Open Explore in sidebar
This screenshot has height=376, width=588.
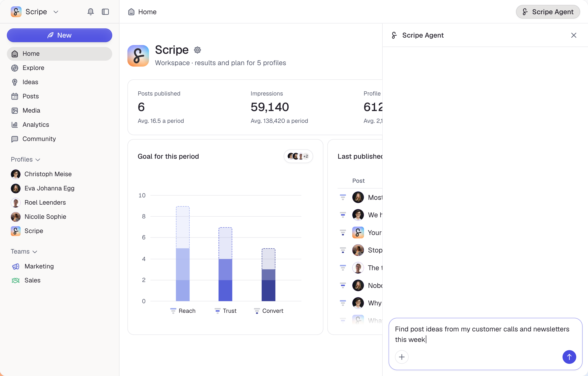click(59, 68)
